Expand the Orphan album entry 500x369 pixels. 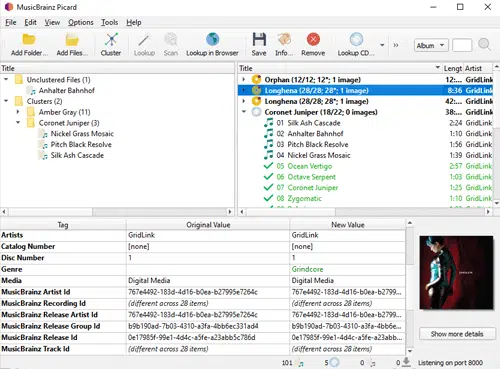244,80
